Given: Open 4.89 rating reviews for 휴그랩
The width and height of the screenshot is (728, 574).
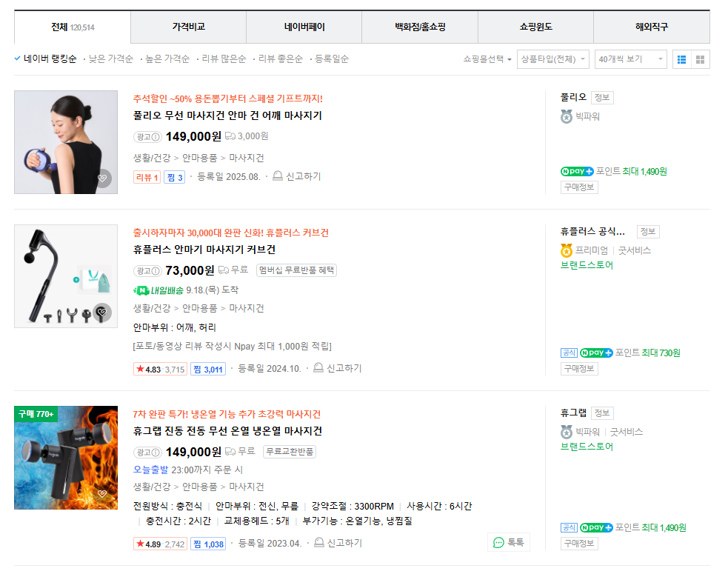Looking at the screenshot, I should [160, 544].
